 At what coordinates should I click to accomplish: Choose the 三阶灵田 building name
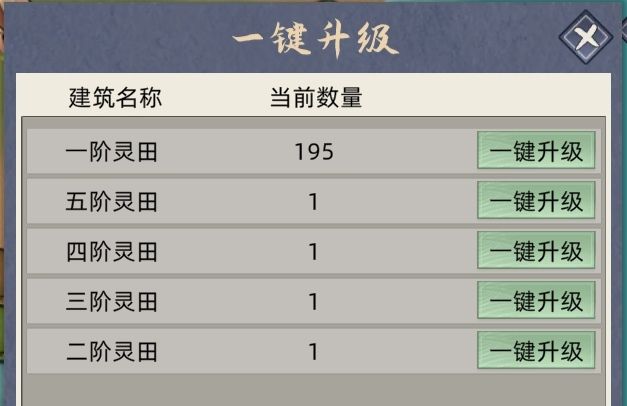click(112, 302)
